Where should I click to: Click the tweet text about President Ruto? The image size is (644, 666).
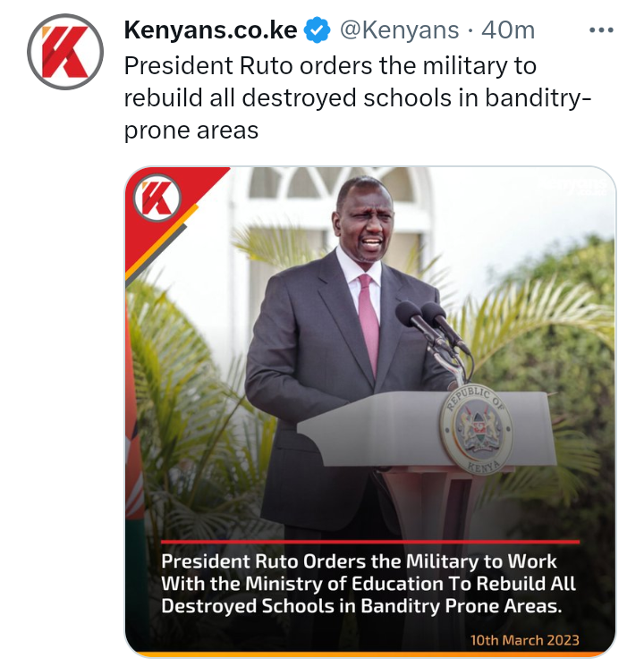(x=357, y=97)
